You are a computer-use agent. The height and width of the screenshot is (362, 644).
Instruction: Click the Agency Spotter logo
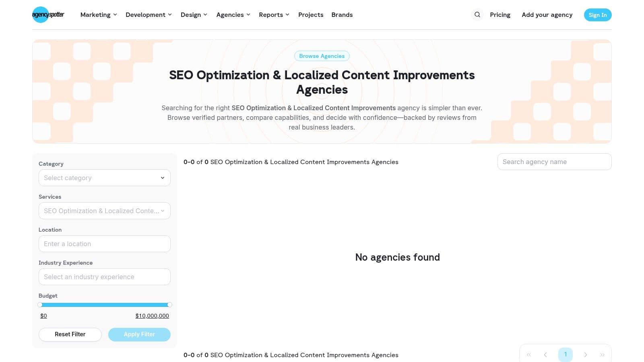tap(48, 15)
